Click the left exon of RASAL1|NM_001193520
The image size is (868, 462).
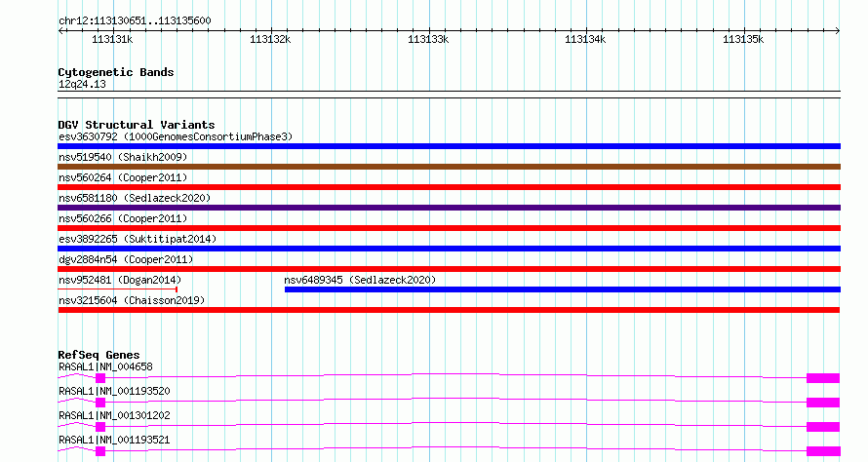(100, 403)
